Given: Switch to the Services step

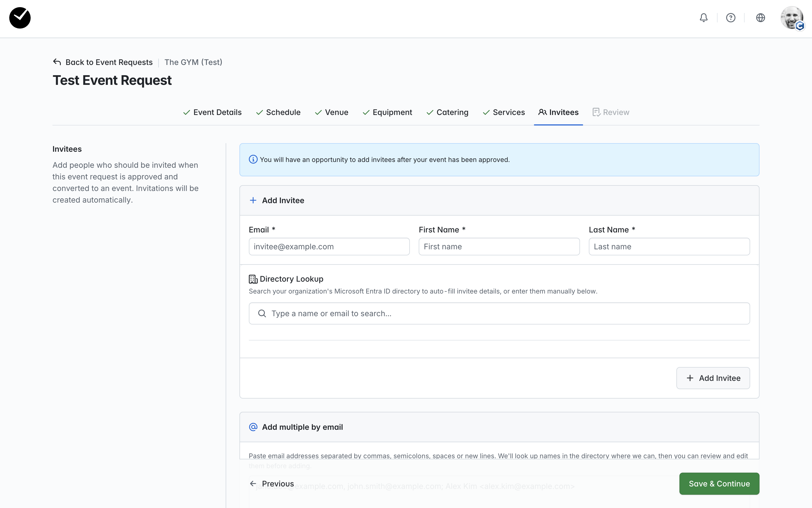Looking at the screenshot, I should coord(504,112).
